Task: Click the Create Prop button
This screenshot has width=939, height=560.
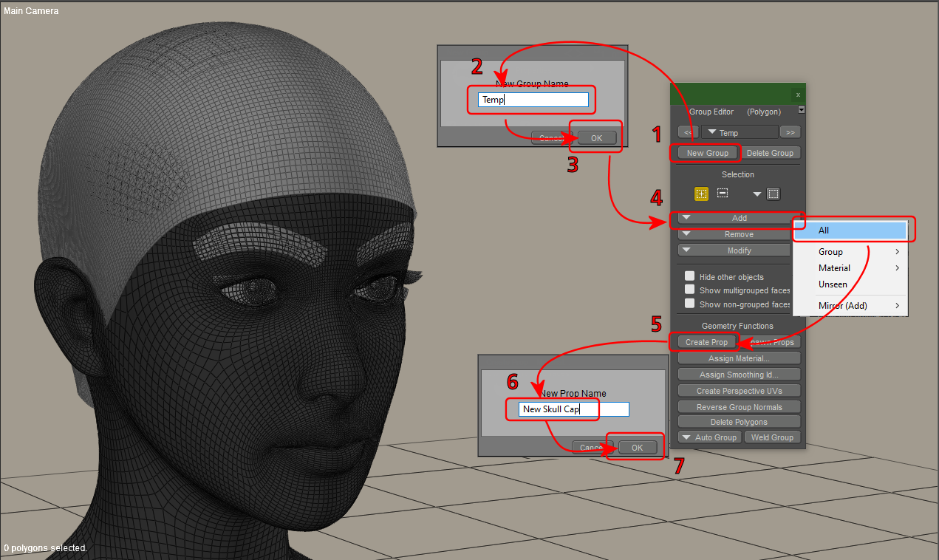Action: point(706,342)
